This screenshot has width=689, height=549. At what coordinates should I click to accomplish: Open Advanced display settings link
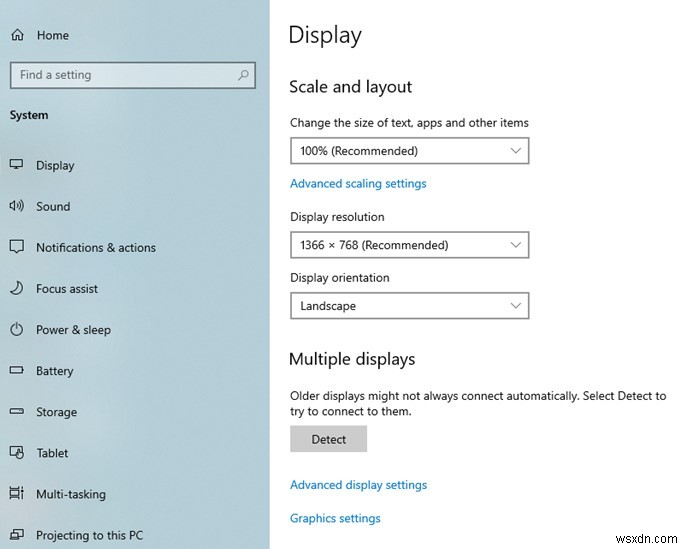(358, 485)
